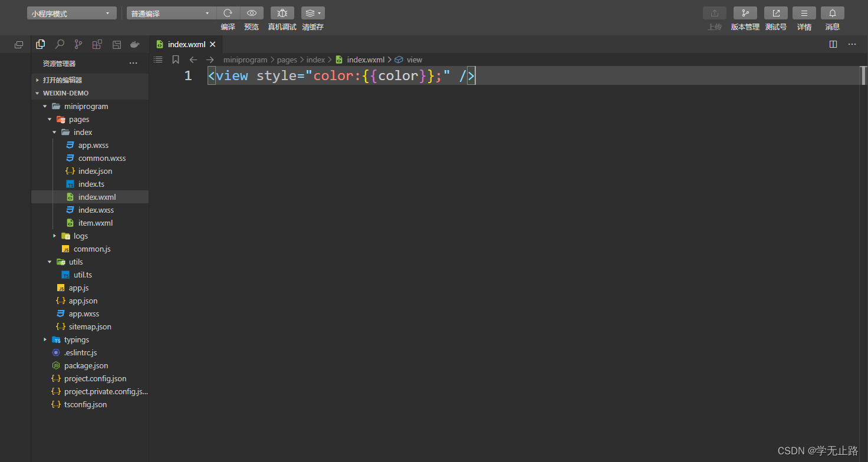Open project.private.config.json file
This screenshot has height=462, width=868.
pos(90,392)
